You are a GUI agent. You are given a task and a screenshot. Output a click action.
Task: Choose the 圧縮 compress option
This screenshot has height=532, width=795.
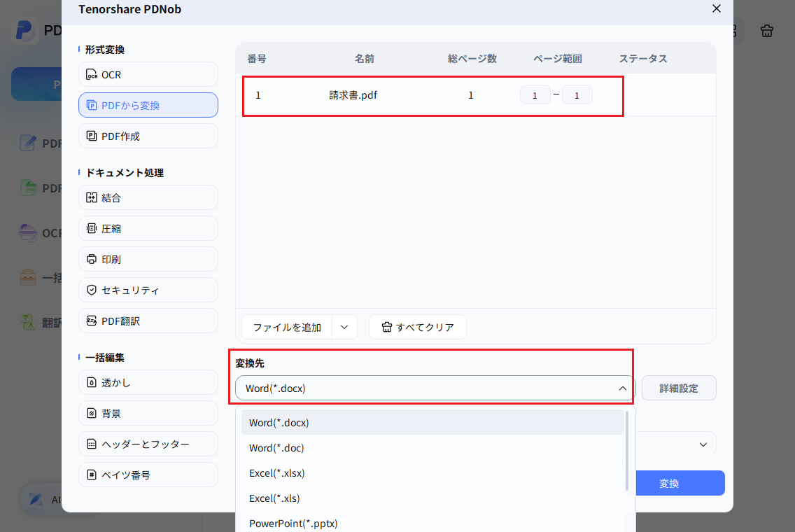[x=148, y=228]
